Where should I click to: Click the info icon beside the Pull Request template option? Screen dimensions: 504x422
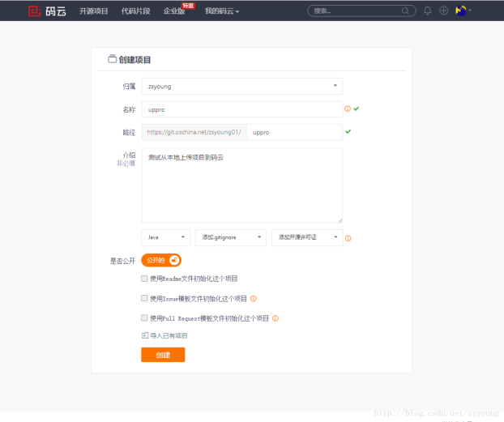point(275,318)
